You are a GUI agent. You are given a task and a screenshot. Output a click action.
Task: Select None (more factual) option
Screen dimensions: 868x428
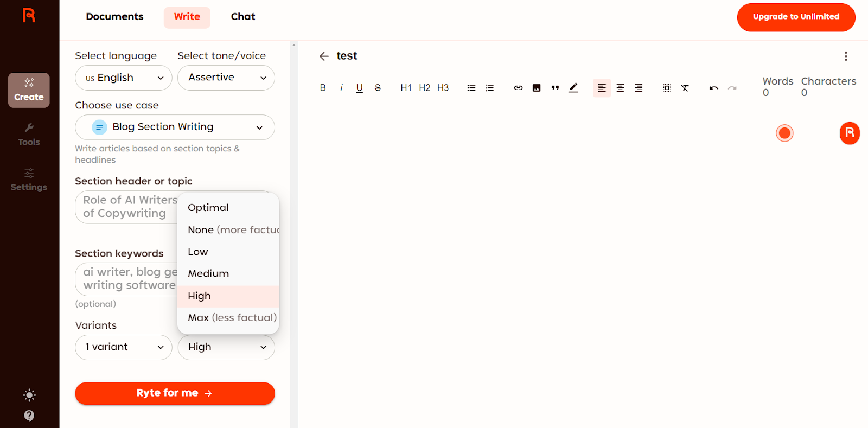[x=228, y=230]
